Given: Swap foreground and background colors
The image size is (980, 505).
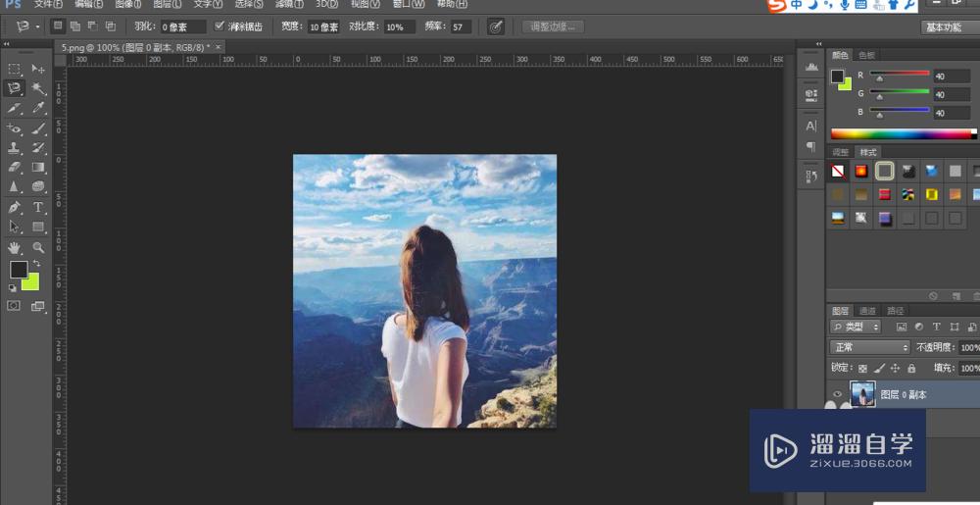Looking at the screenshot, I should click(x=36, y=263).
